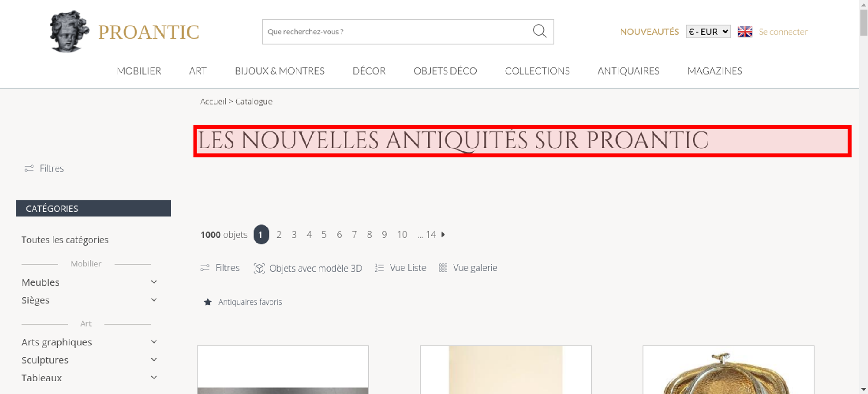Click the page scrollbar thumb
This screenshot has width=868, height=394.
click(864, 22)
